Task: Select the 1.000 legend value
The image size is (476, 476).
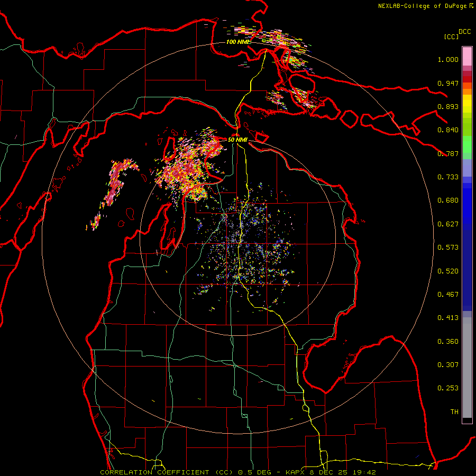Action: pos(448,59)
